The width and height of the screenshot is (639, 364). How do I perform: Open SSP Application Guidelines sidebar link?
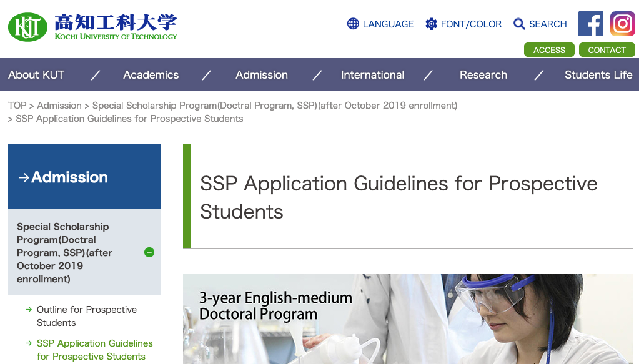[94, 350]
